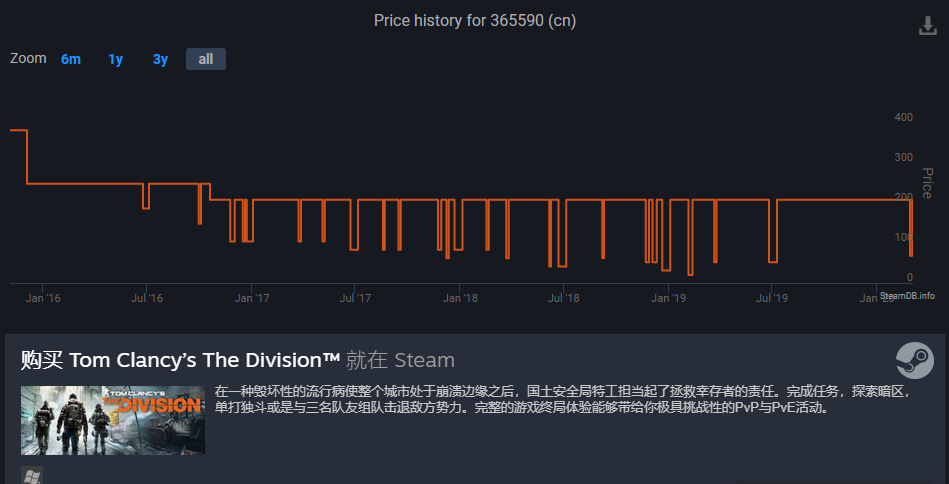The image size is (949, 484).
Task: Open the Steam logo icon
Action: (915, 361)
